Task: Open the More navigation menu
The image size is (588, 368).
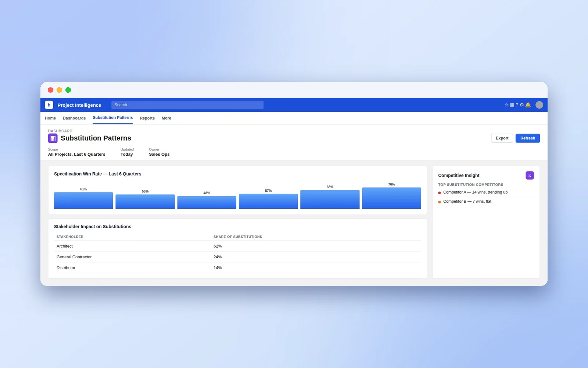Action: (166, 118)
